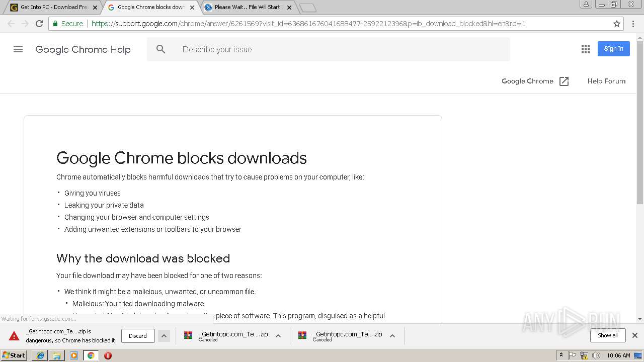Close the Google Chrome blocks downloads tab
The image size is (644, 362).
coord(192,8)
